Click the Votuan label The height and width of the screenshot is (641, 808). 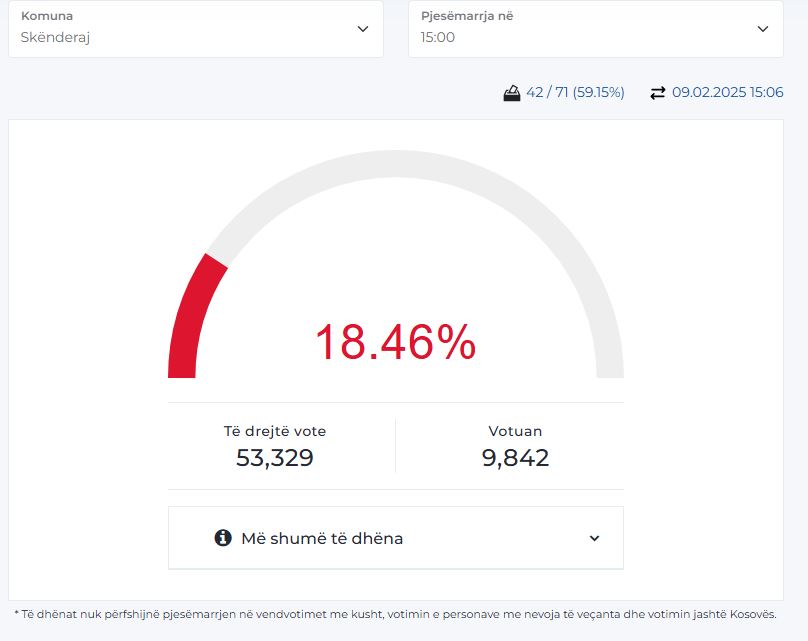[515, 432]
